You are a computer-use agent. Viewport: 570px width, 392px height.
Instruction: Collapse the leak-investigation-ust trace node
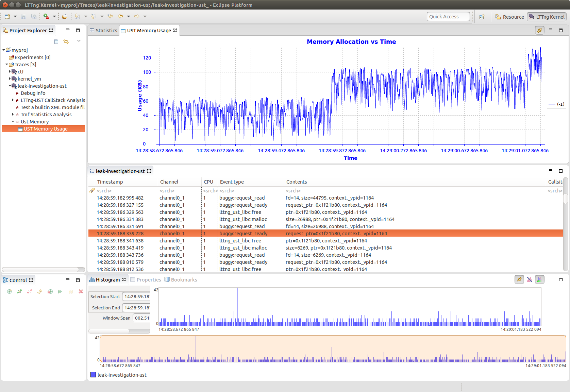[10, 86]
